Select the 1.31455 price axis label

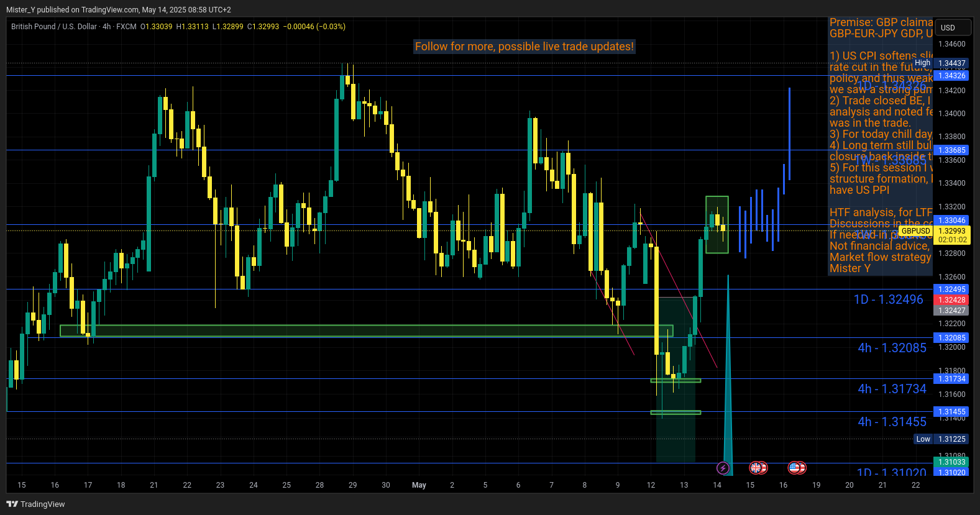click(951, 412)
